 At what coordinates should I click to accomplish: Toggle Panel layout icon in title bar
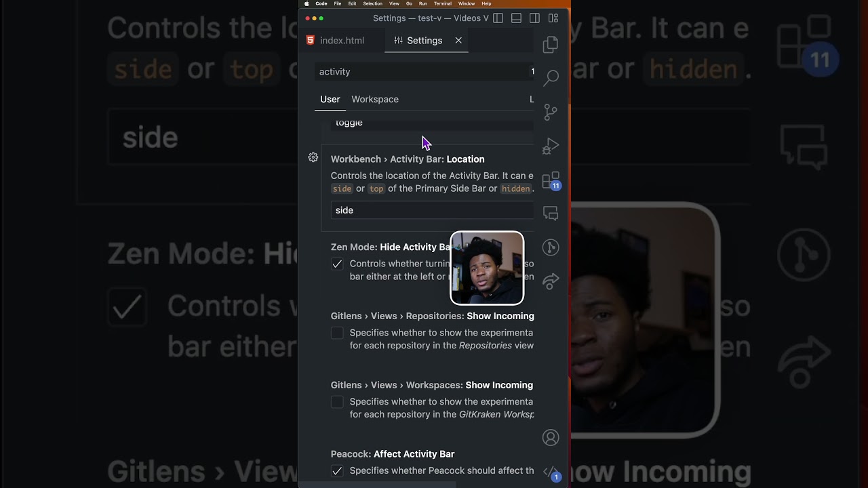click(516, 18)
